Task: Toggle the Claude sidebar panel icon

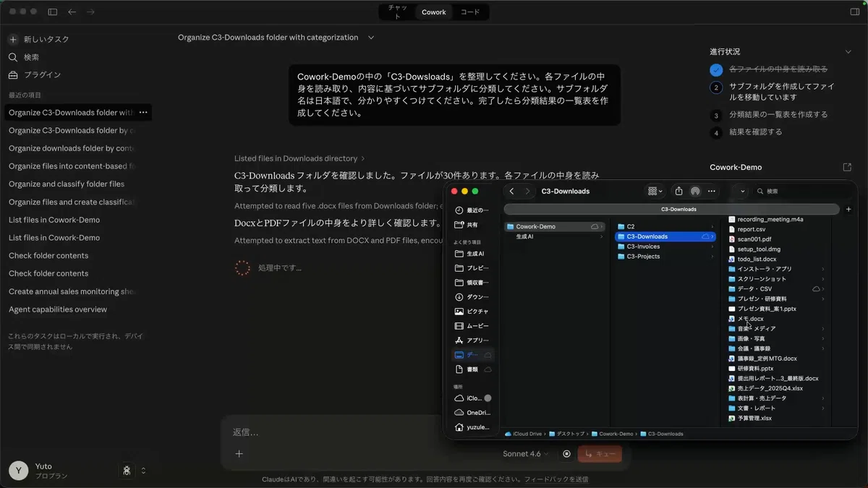Action: tap(53, 12)
